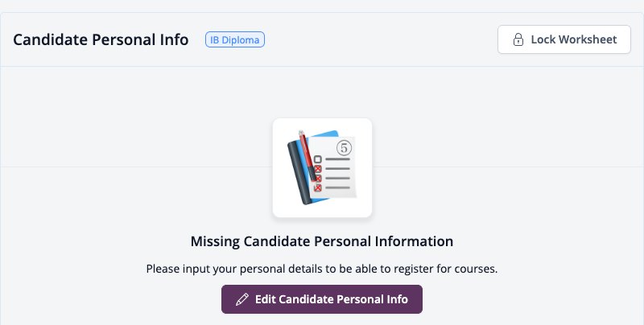Click the padlock icon beside Lock Worksheet
The image size is (644, 325).
click(x=518, y=39)
